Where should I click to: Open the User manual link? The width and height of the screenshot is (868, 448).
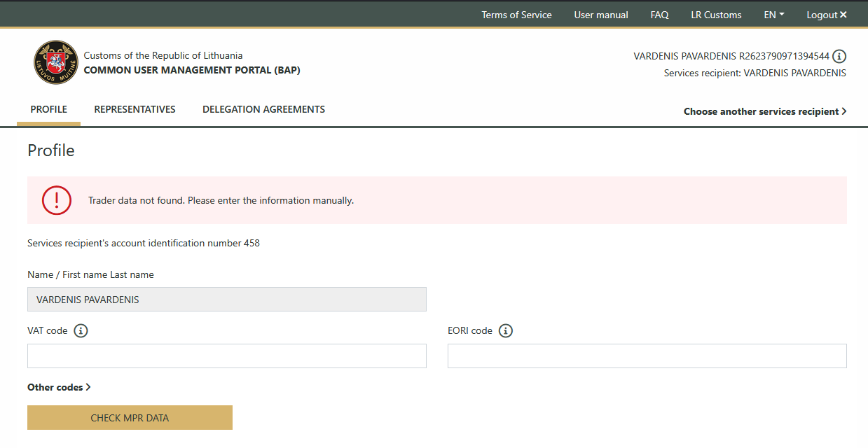point(601,15)
